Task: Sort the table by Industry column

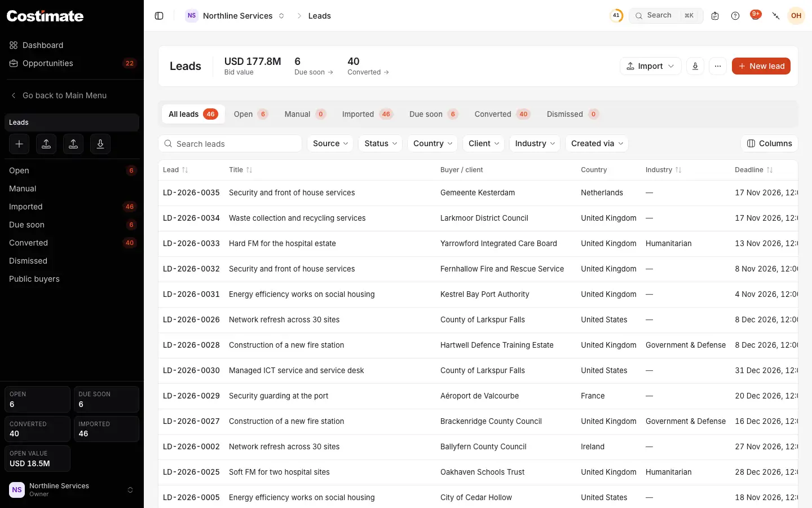Action: point(664,170)
